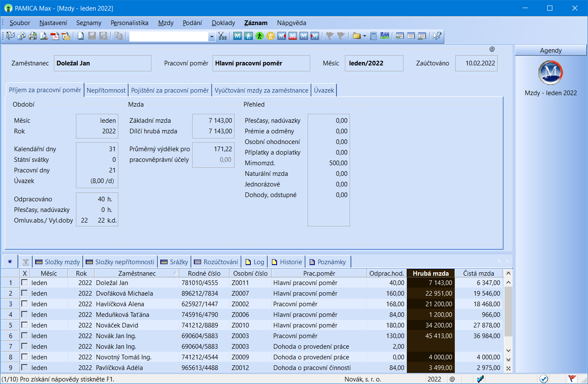Open the calculator toolbar icon
Viewport: 588px width, 384px height.
click(x=374, y=36)
